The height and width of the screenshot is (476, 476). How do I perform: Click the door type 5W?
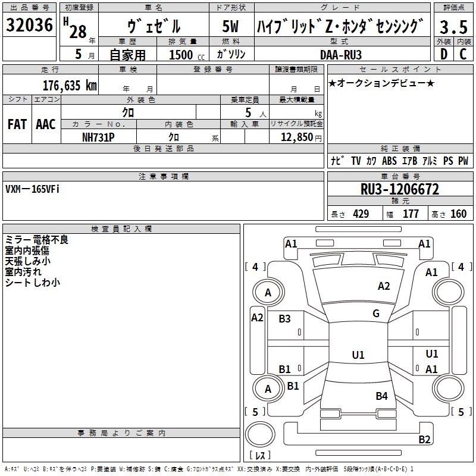click(x=230, y=26)
